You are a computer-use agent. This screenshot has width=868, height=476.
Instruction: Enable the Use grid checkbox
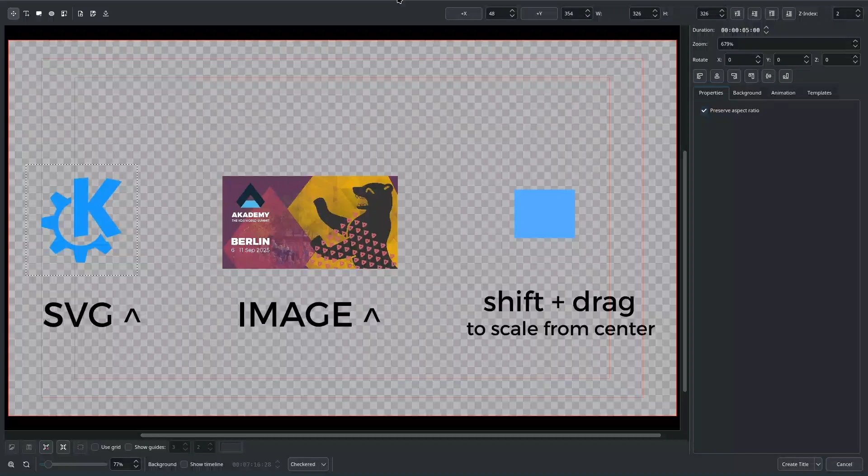pyautogui.click(x=95, y=447)
